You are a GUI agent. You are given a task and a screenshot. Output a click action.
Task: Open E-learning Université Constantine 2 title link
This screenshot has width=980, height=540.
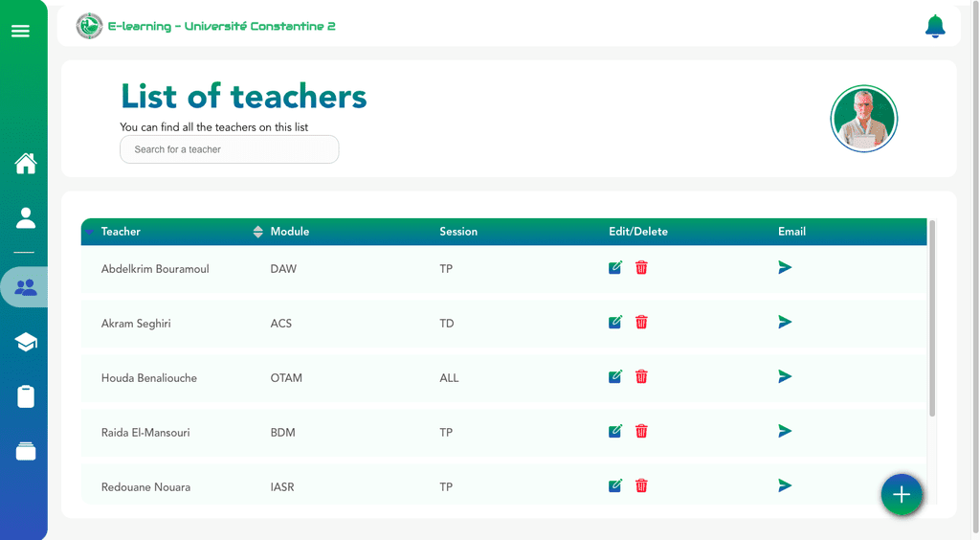click(222, 26)
